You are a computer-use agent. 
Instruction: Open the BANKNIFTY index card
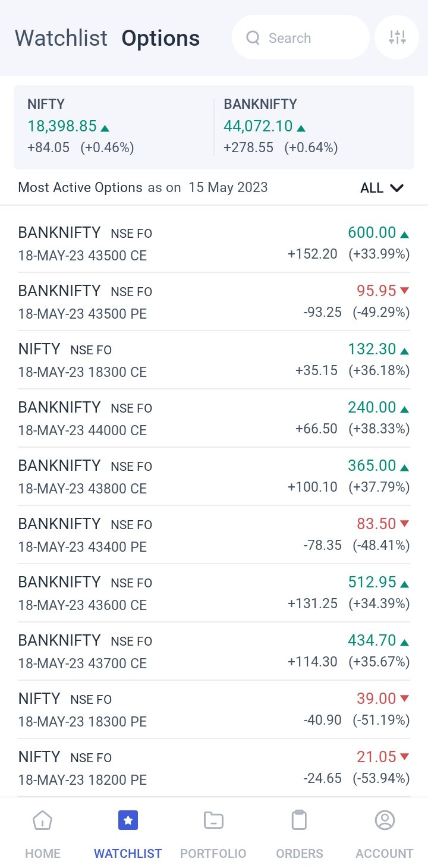click(x=312, y=127)
